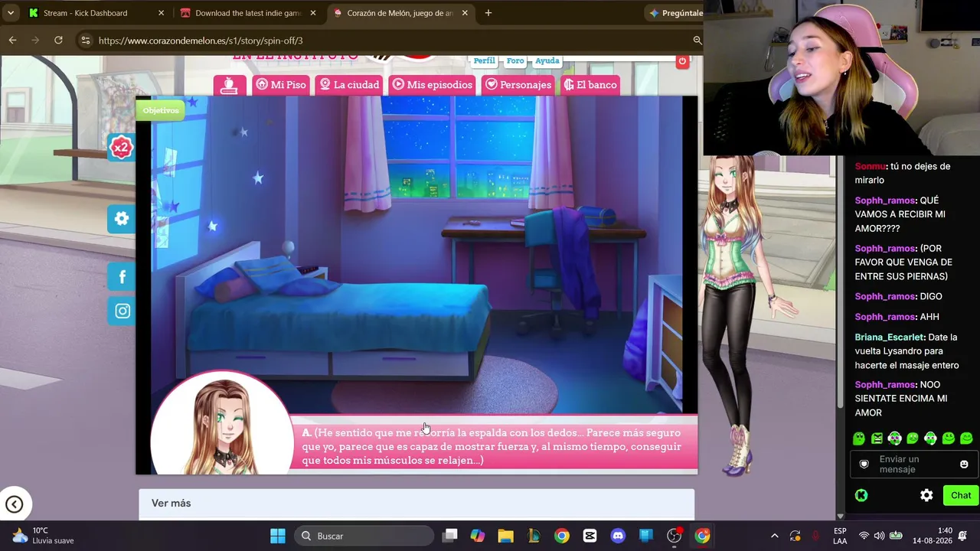The image size is (980, 551).
Task: Visit the Foro link
Action: coord(515,60)
